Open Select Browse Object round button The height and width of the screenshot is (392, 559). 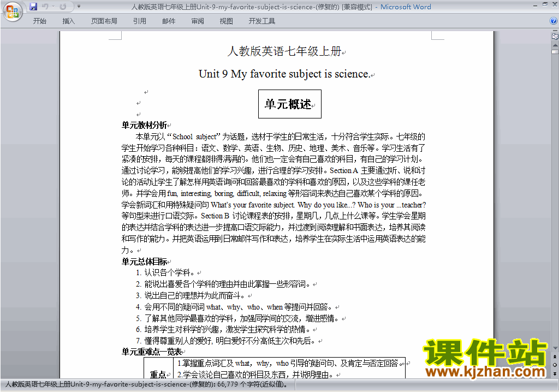coord(555,365)
